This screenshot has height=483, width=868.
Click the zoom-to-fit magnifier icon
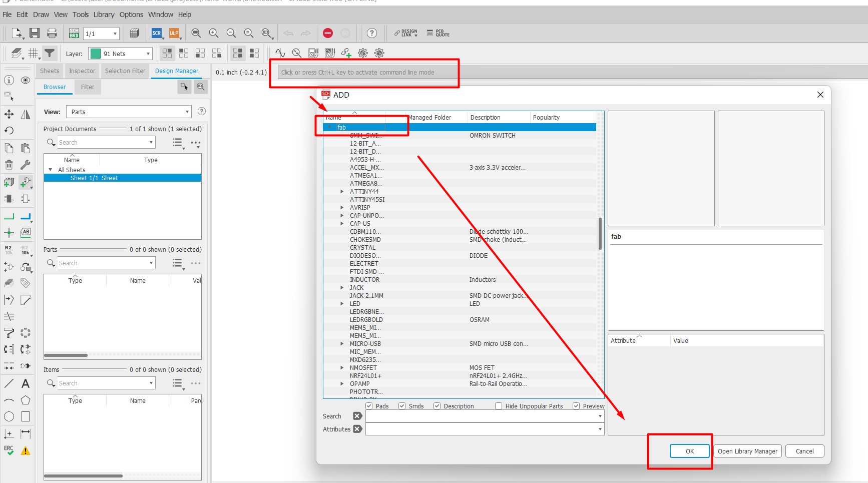point(196,33)
